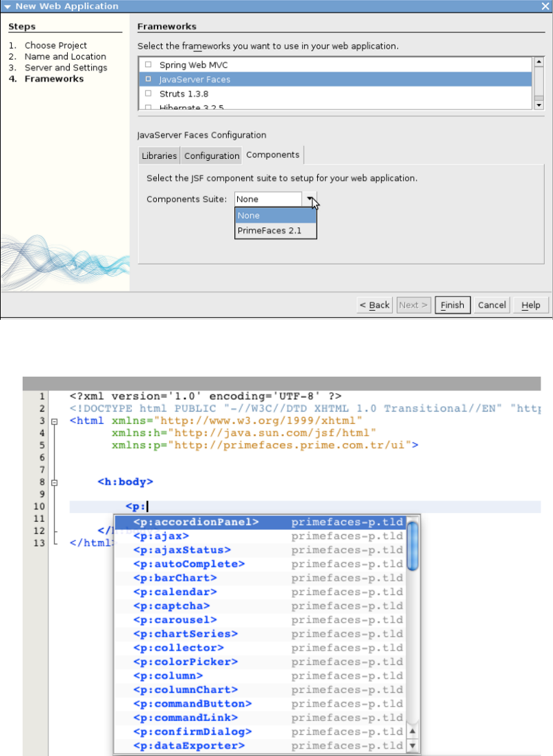
Task: Open the window menu arrow in the title bar
Action: [8, 6]
